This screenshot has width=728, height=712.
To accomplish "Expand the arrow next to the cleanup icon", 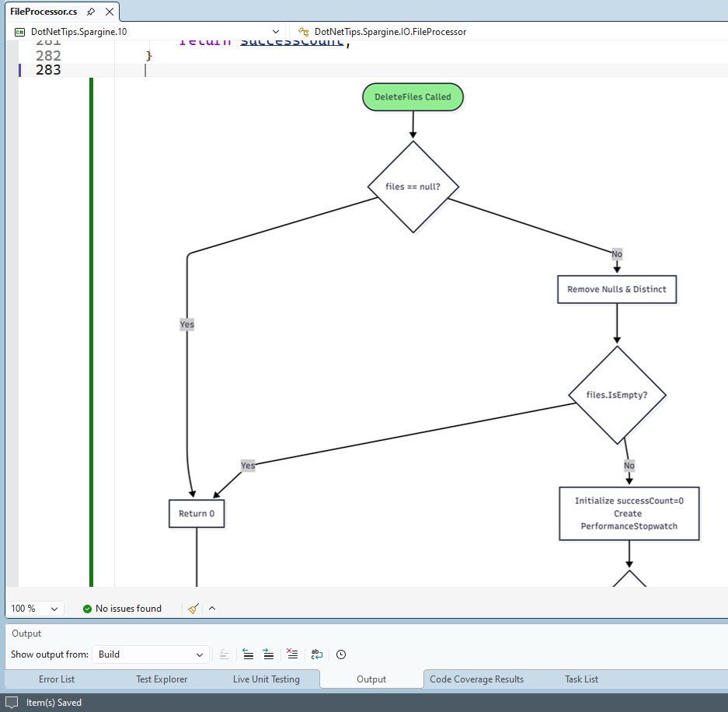I will [x=212, y=609].
